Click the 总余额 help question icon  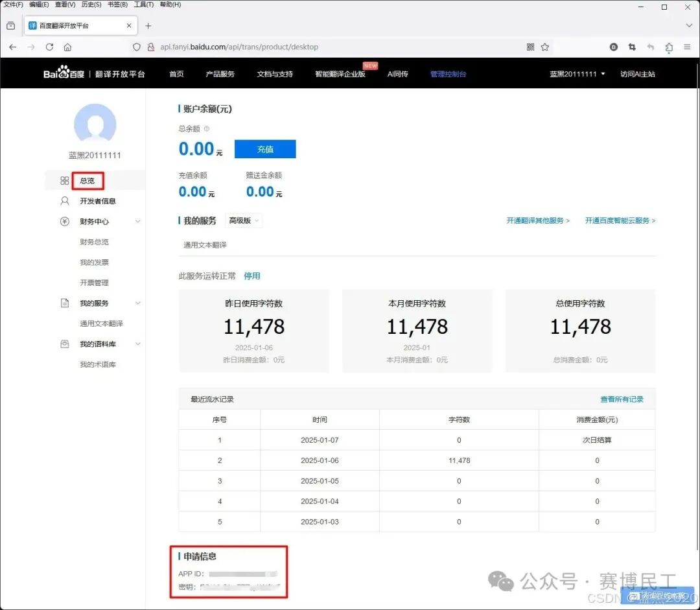point(206,128)
